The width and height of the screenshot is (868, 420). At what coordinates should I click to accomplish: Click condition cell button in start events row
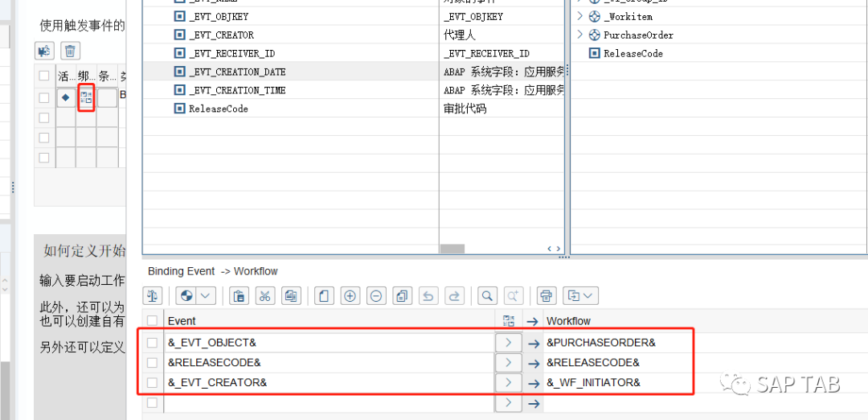coord(108,97)
